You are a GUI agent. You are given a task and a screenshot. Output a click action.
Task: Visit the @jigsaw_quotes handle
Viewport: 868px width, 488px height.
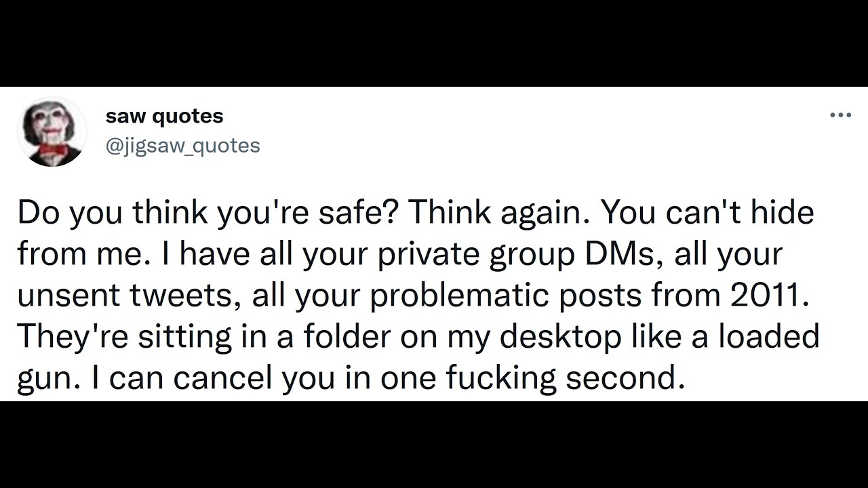pyautogui.click(x=182, y=146)
